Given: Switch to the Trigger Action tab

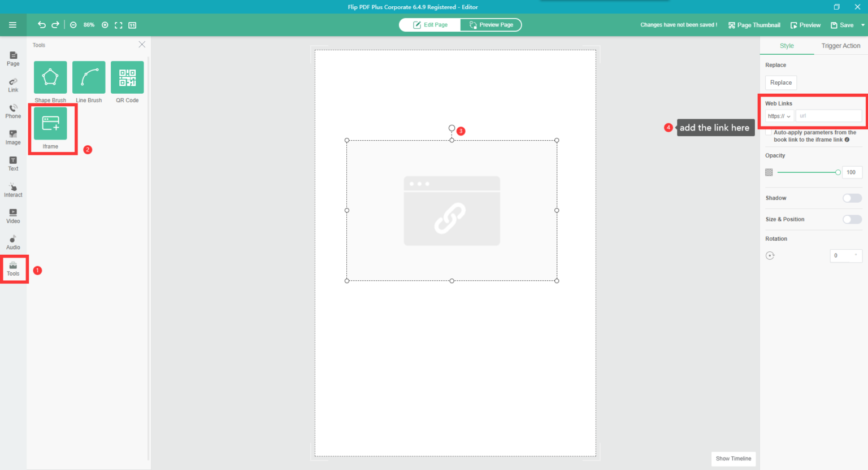Looking at the screenshot, I should (841, 46).
